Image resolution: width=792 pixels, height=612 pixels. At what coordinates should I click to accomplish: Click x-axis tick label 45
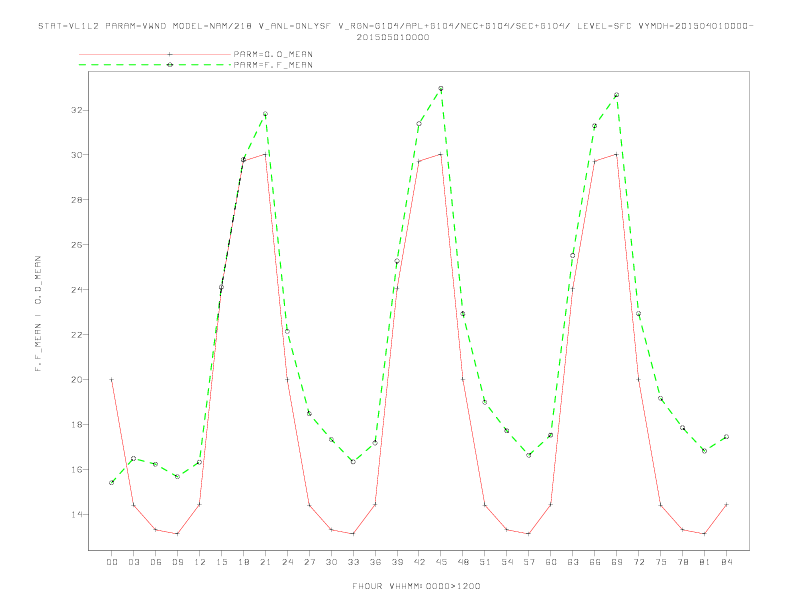click(x=441, y=562)
